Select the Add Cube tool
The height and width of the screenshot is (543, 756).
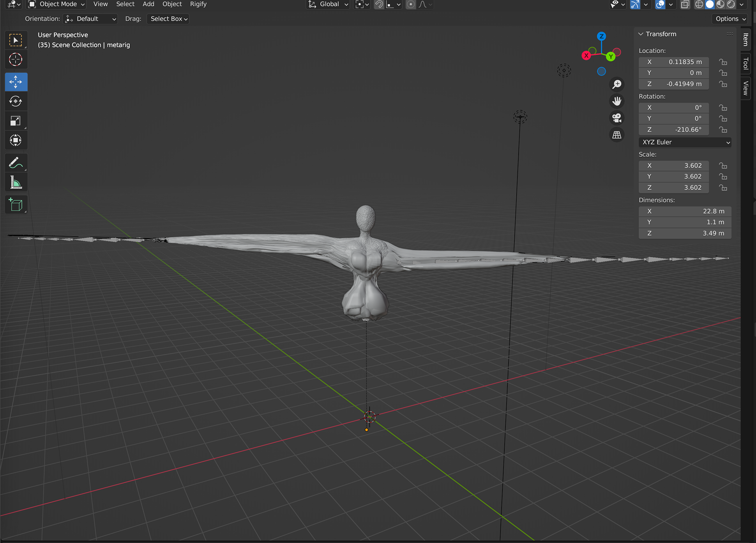[16, 205]
